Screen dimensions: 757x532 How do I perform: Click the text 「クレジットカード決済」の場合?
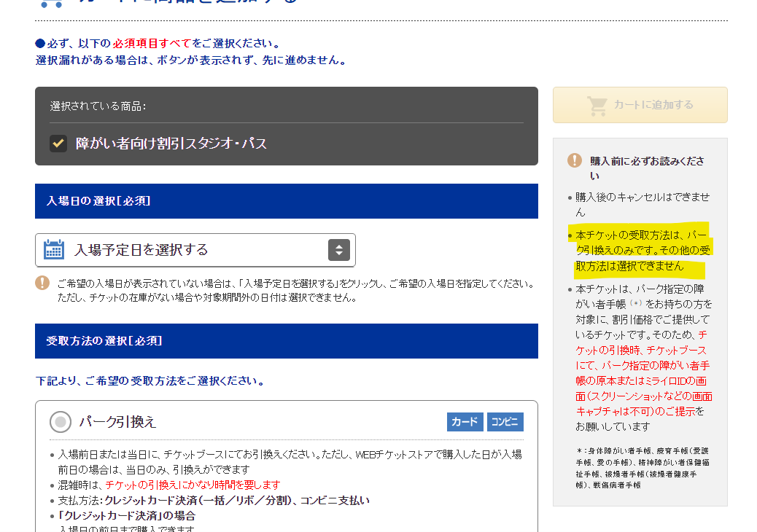click(126, 515)
